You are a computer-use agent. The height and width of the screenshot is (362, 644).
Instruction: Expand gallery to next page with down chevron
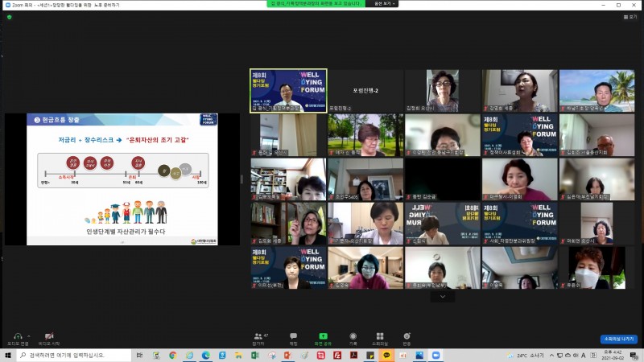point(441,296)
